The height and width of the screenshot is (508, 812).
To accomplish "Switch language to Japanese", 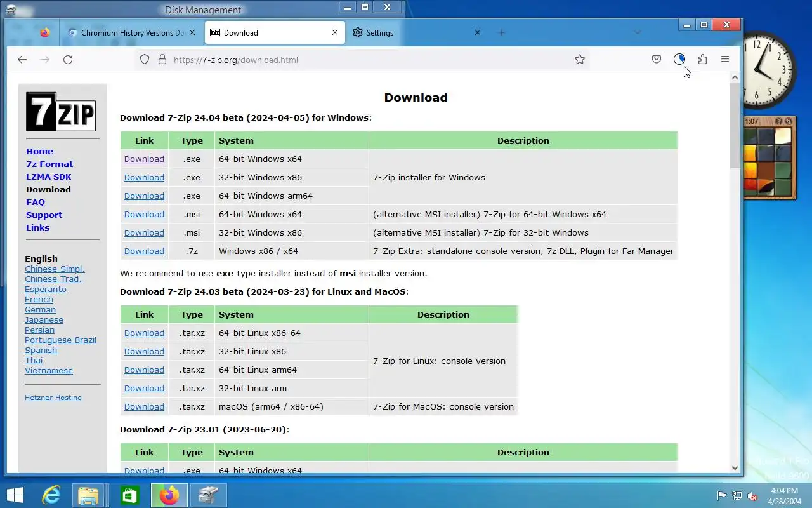I will click(x=44, y=319).
